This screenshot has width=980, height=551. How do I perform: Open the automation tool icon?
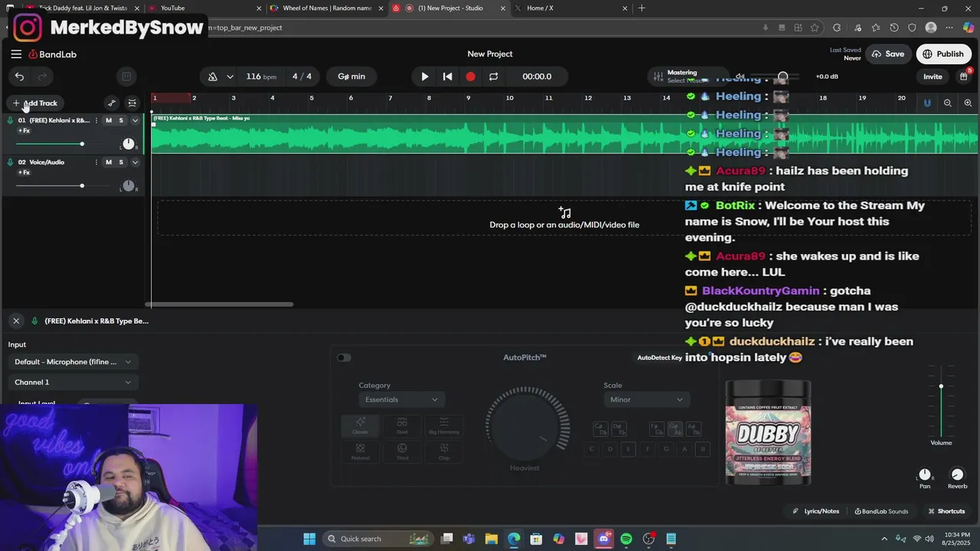coord(112,103)
